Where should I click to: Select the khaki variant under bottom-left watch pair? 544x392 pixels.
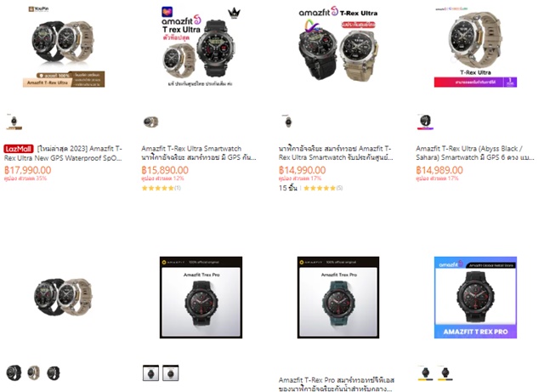click(x=34, y=373)
